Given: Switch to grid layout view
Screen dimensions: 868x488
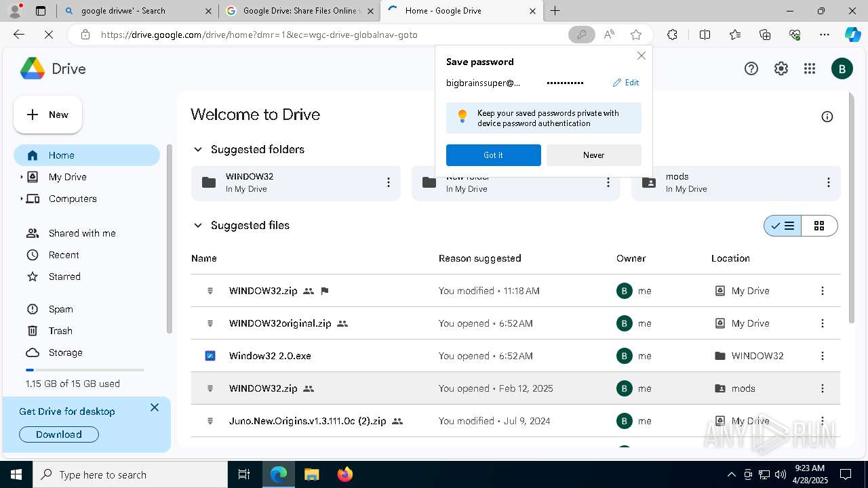Looking at the screenshot, I should (819, 226).
